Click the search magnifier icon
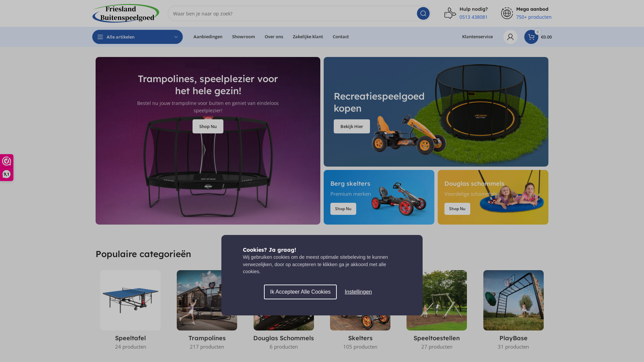Screen dimensions: 644x362 (x=423, y=13)
